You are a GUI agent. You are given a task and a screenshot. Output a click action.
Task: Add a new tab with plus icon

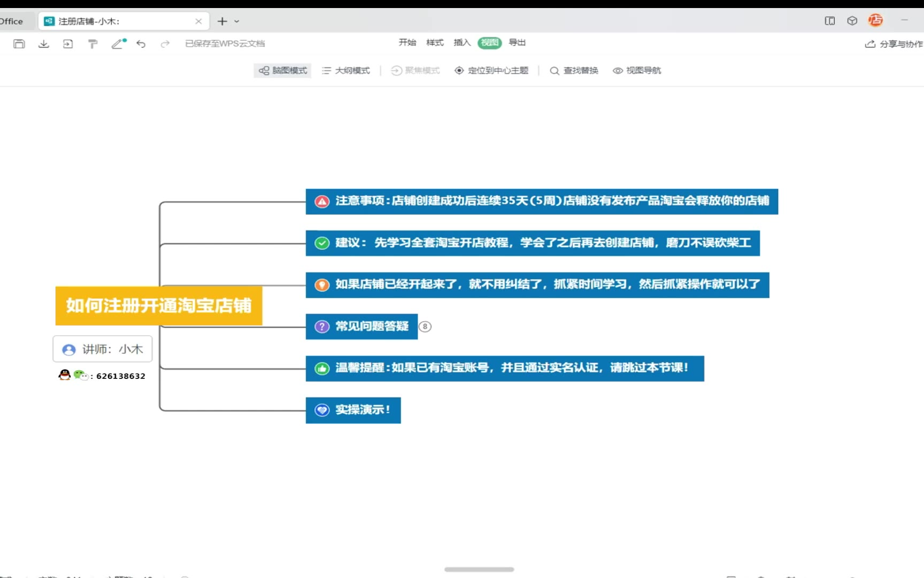[x=222, y=21]
